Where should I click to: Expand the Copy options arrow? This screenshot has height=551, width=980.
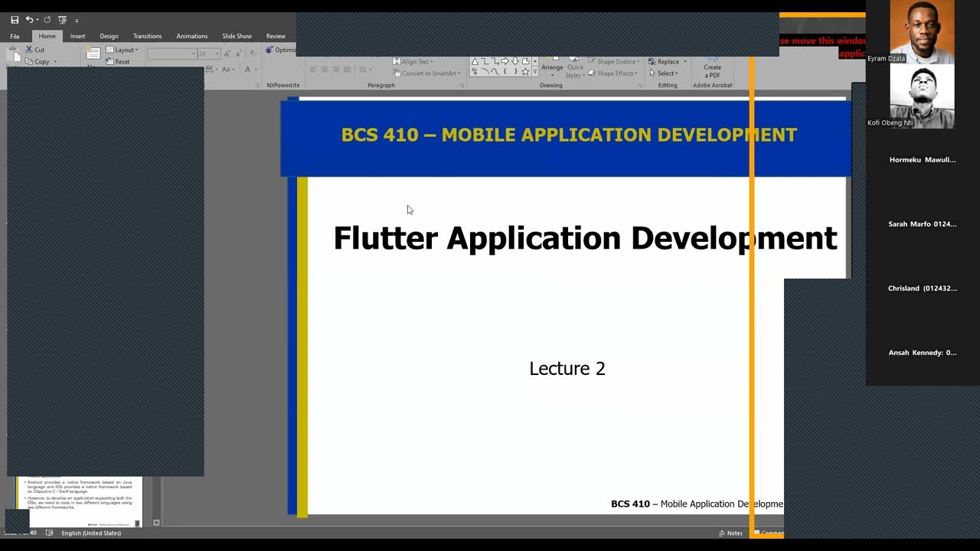[55, 62]
